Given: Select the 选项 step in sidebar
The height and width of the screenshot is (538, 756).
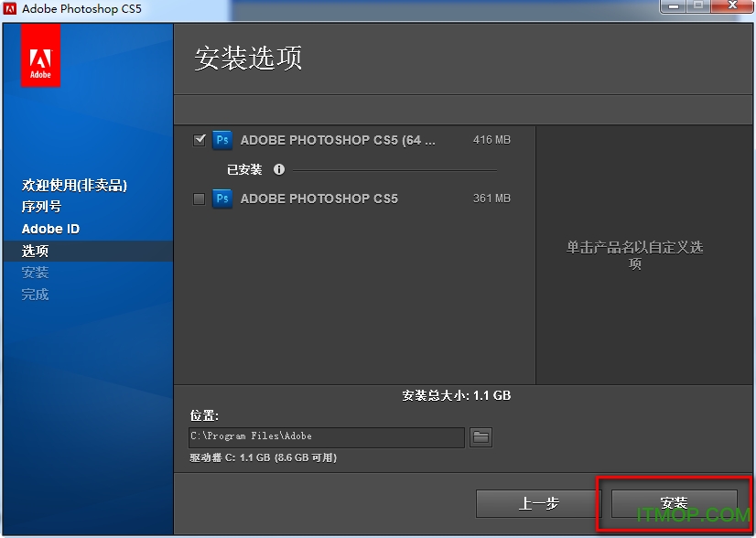Looking at the screenshot, I should point(36,251).
